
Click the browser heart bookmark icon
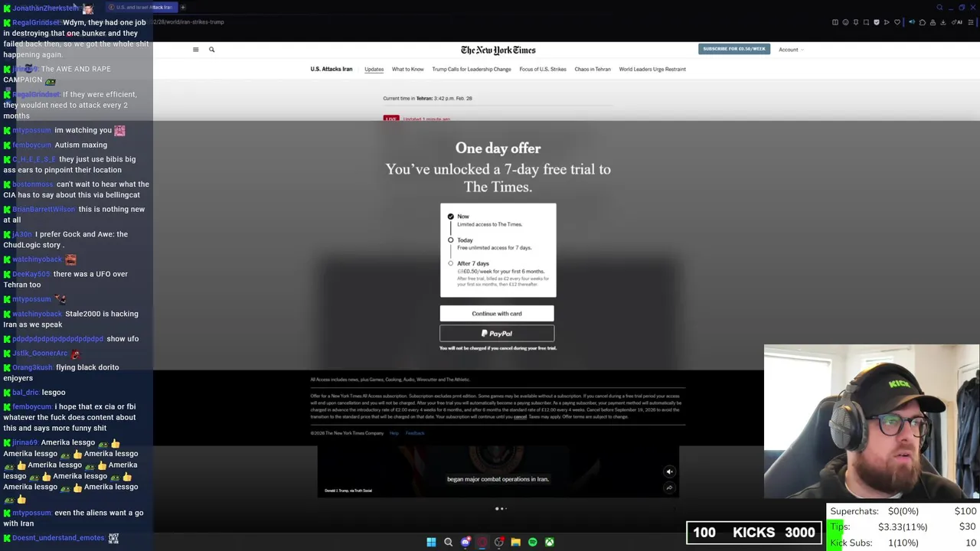tap(897, 22)
